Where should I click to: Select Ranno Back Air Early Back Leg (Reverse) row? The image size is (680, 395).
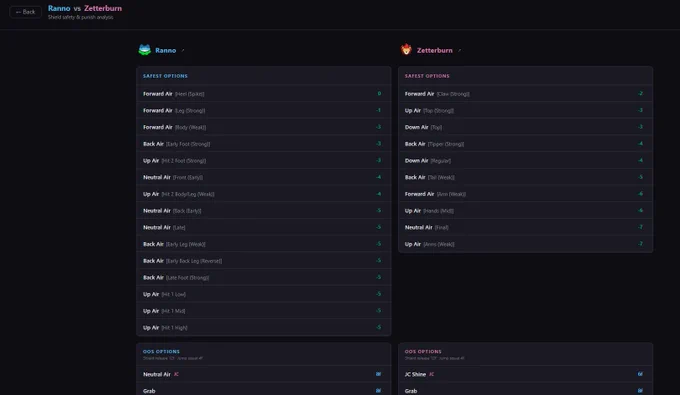click(264, 261)
